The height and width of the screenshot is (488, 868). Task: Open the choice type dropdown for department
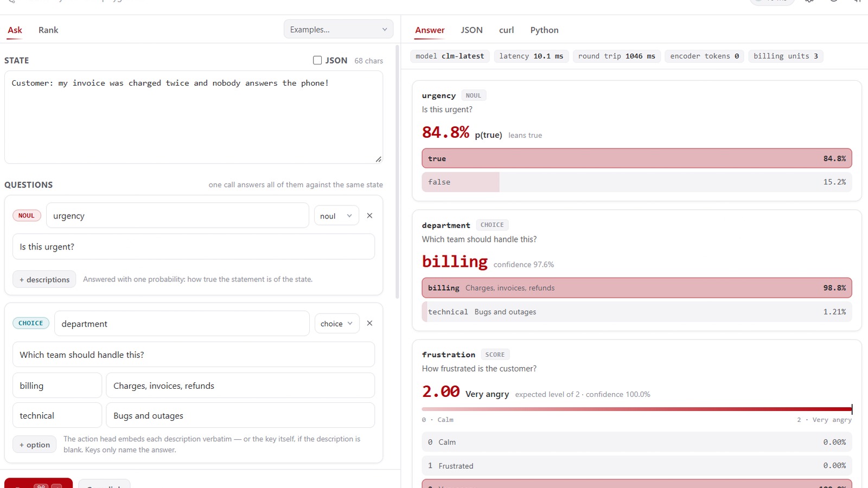point(336,324)
